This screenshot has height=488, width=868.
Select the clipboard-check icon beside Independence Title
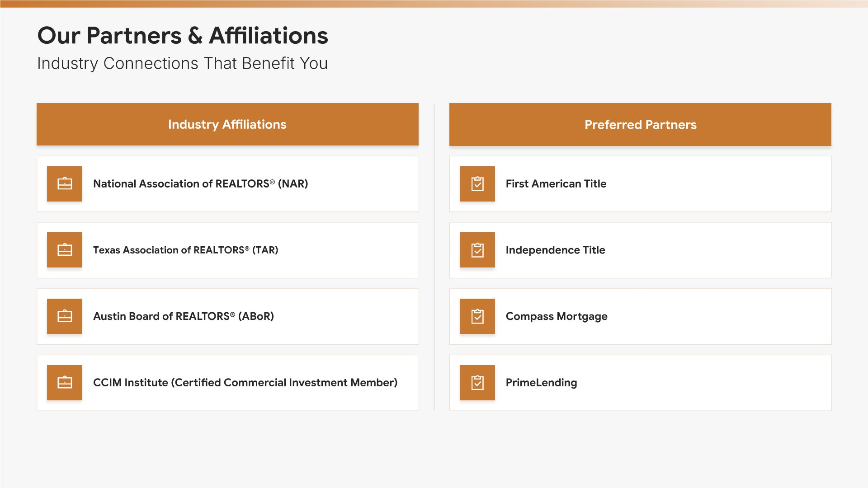pyautogui.click(x=477, y=250)
